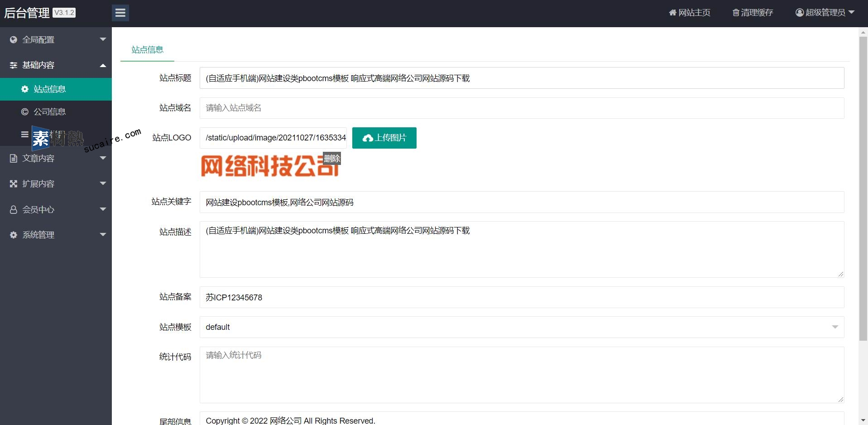The image size is (868, 425).
Task: Click the globe icon beside 全局配置
Action: (x=14, y=40)
